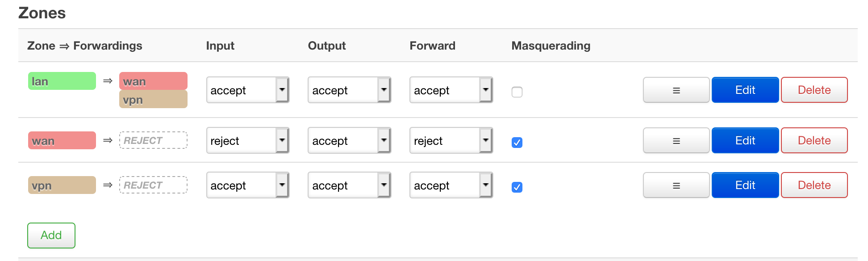This screenshot has width=868, height=261.
Task: Open the lan zone Forward policy dropdown
Action: [451, 90]
